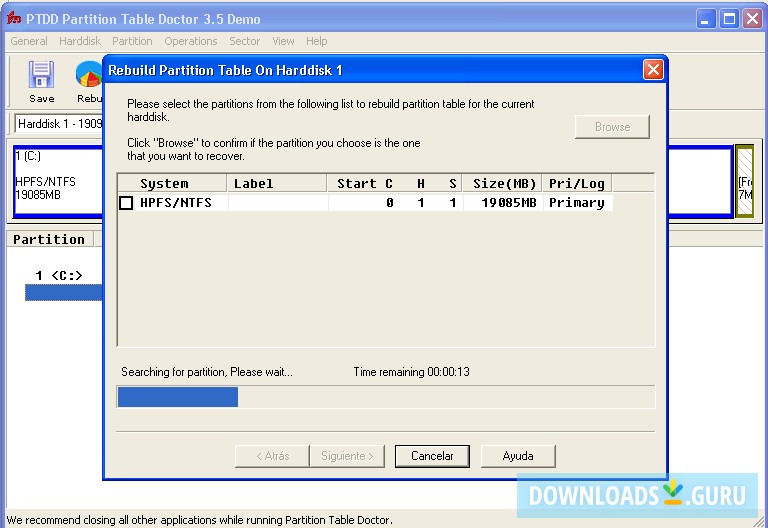Screen dimensions: 768x528
Task: Open the View menu
Action: (283, 41)
